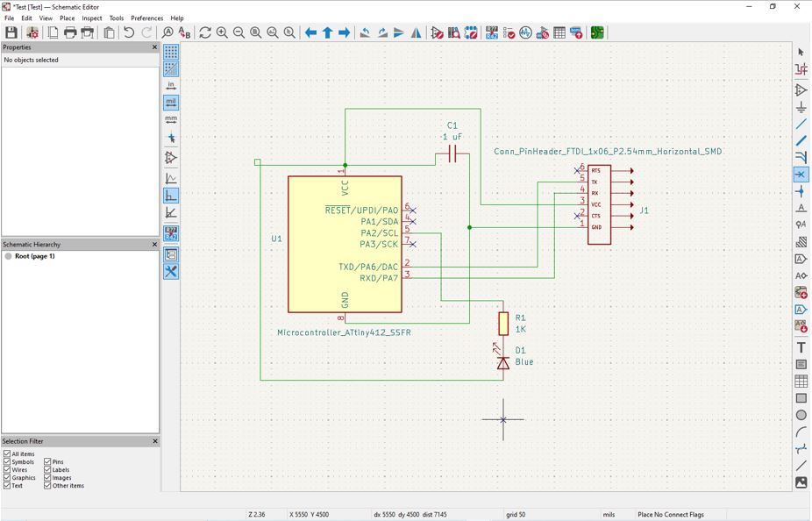Open the Preferences menu
The image size is (812, 521).
146,18
